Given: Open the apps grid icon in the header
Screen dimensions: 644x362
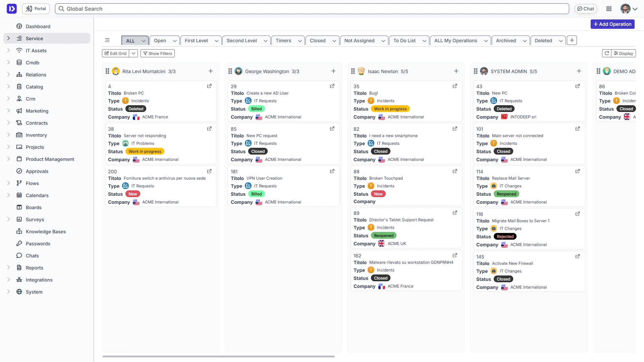Looking at the screenshot, I should [609, 9].
